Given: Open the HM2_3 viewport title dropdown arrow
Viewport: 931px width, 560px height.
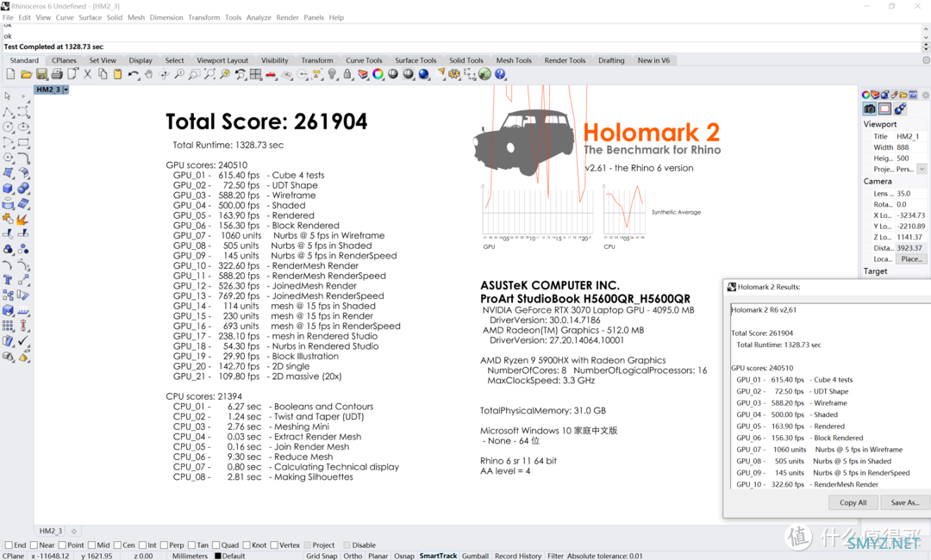Looking at the screenshot, I should point(66,90).
